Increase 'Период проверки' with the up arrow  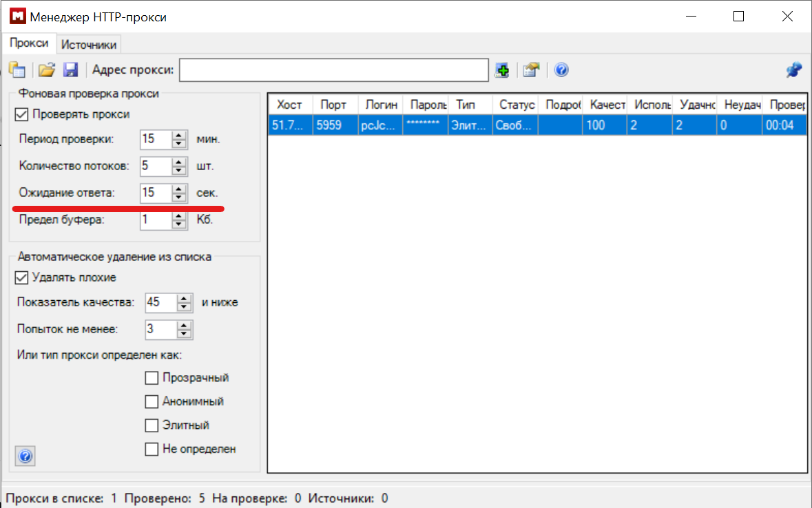coord(180,135)
